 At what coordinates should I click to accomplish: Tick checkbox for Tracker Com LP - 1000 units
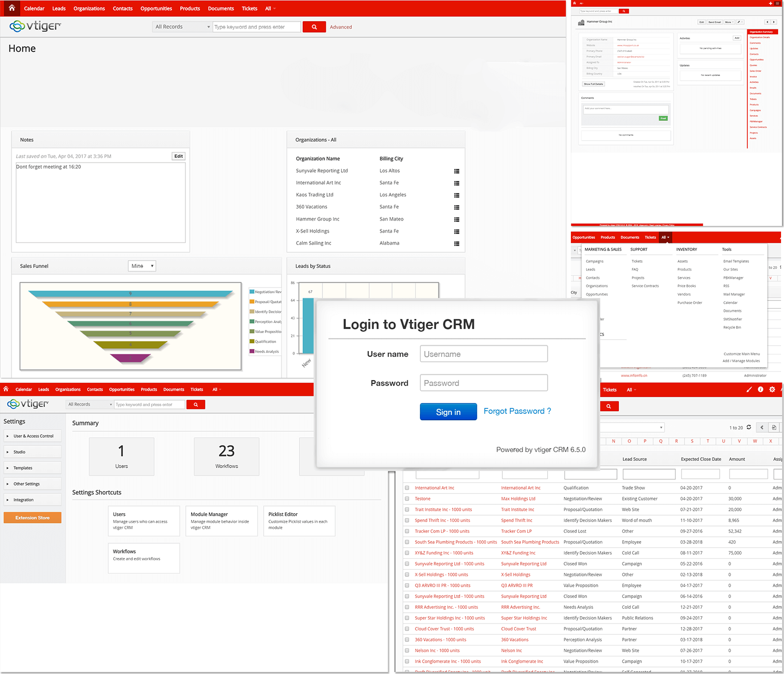point(407,531)
